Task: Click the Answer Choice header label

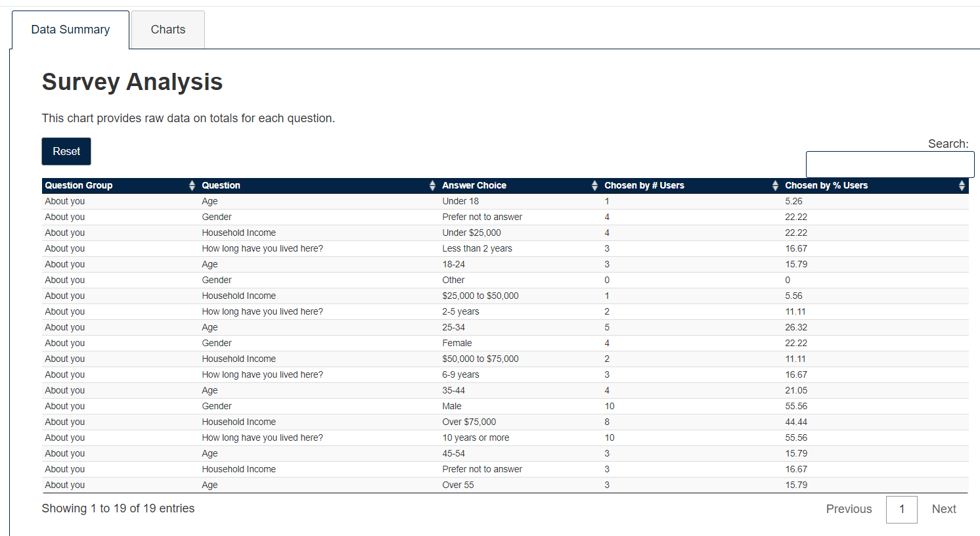Action: pos(474,186)
